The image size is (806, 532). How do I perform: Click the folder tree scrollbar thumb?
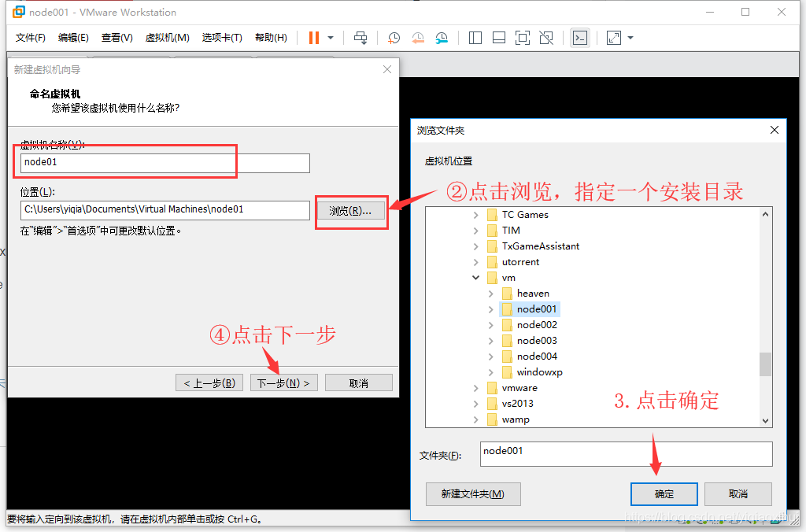point(765,364)
